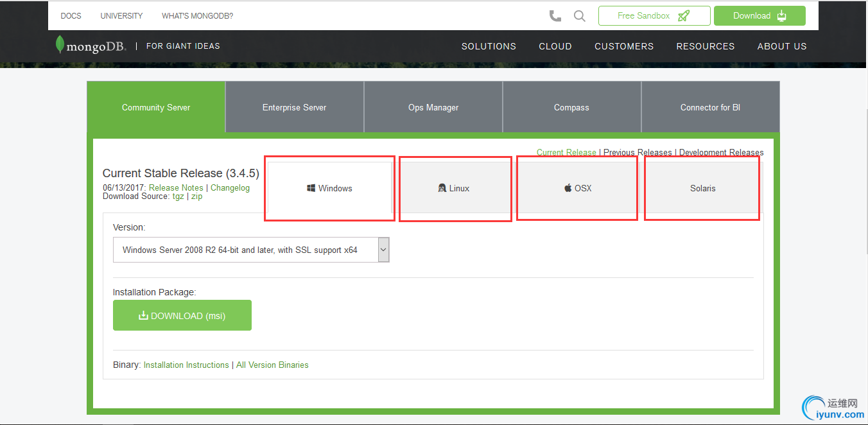Open the CLOUD menu

pos(555,46)
